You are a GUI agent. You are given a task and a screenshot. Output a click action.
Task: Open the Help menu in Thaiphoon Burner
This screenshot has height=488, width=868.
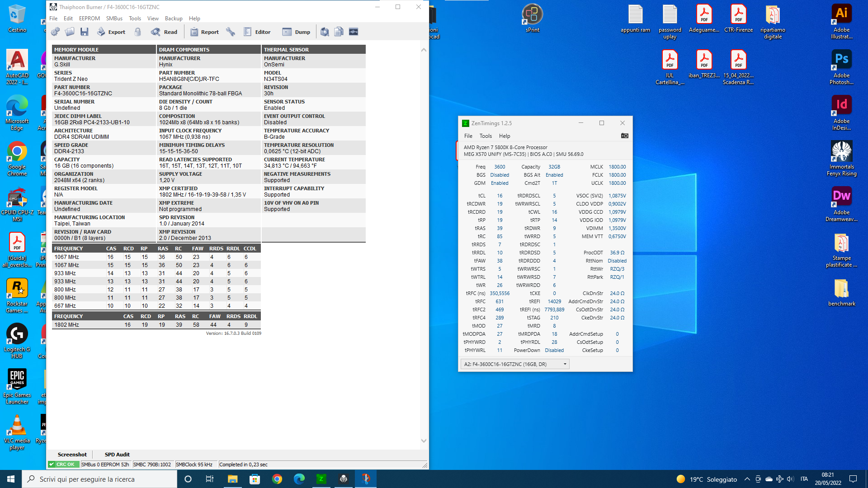[x=194, y=19]
